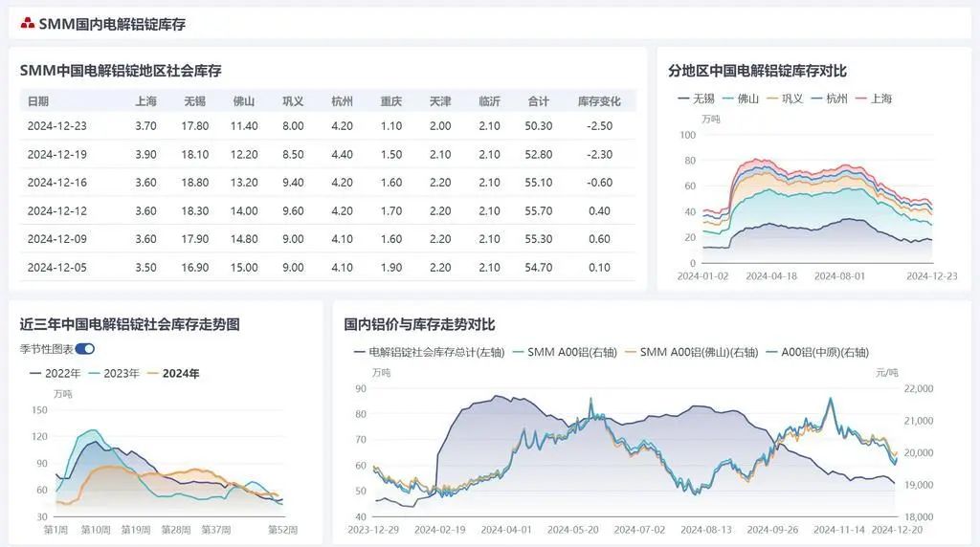980x547 pixels.
Task: Select the 2024-12-23 date cell
Action: [56, 126]
